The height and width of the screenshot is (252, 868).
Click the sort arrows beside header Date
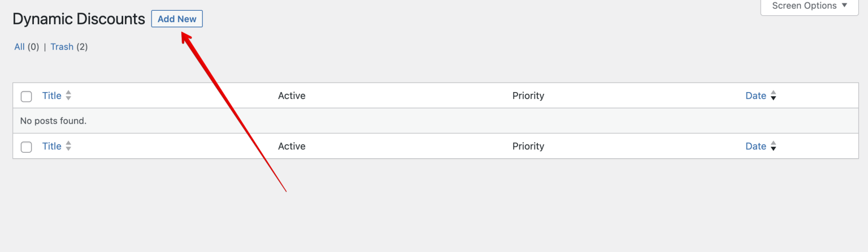[774, 96]
